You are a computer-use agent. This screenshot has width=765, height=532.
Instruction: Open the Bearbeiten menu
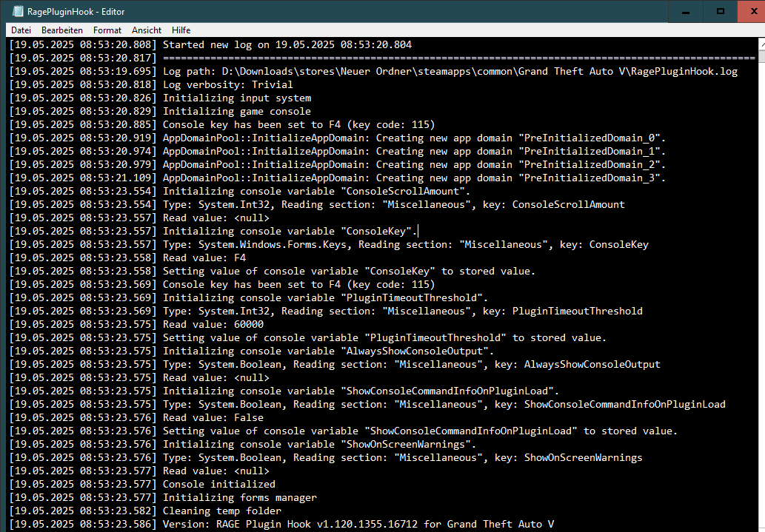click(62, 30)
